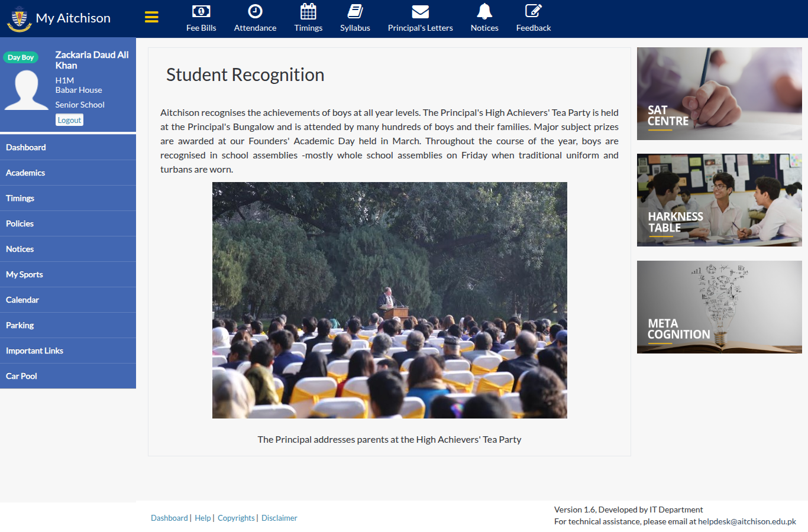
Task: Click the student avatar silhouette
Action: click(x=27, y=90)
